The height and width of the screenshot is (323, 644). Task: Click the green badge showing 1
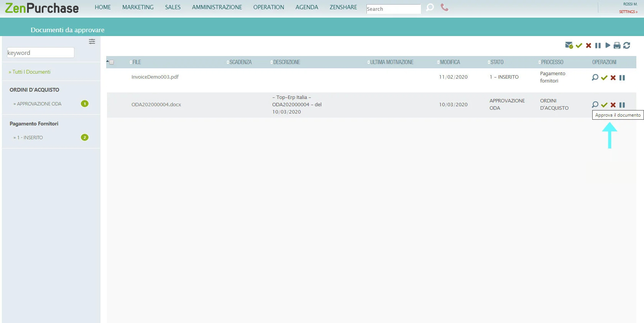(85, 104)
